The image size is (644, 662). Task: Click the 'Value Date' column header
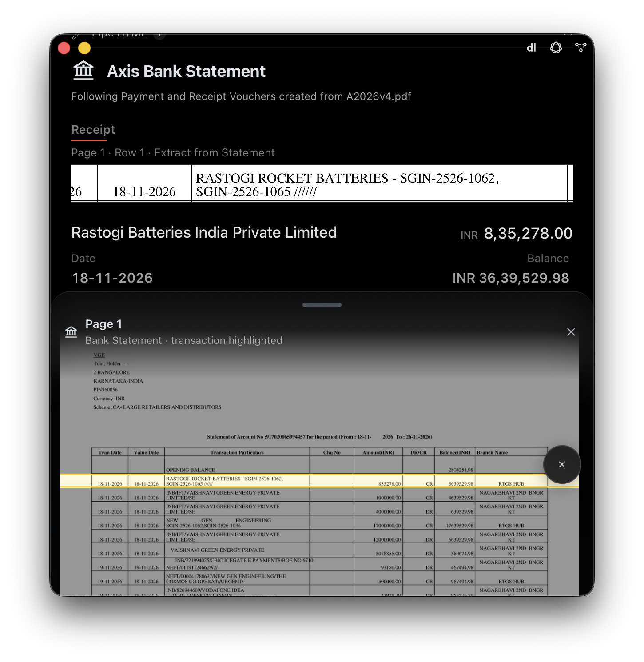(146, 452)
